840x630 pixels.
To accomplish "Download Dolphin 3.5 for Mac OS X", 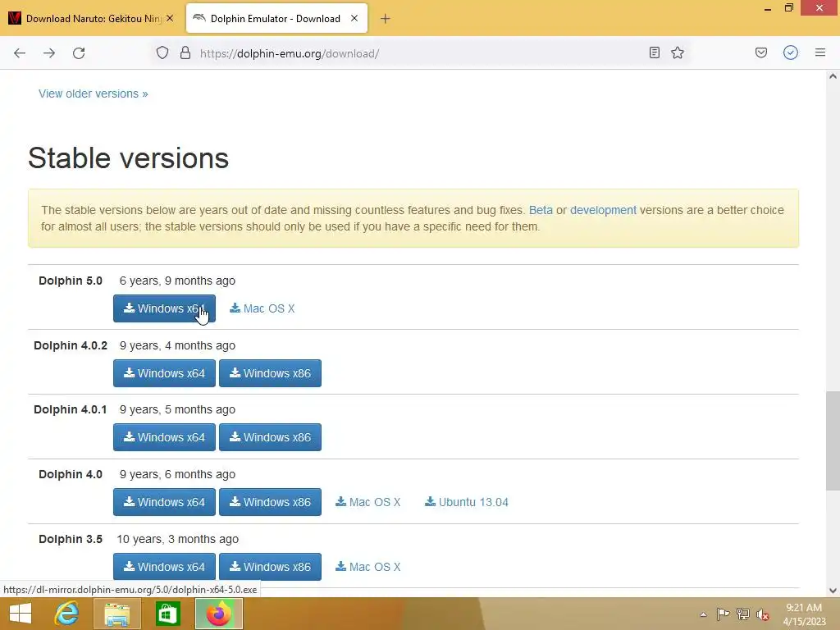I will coord(368,567).
